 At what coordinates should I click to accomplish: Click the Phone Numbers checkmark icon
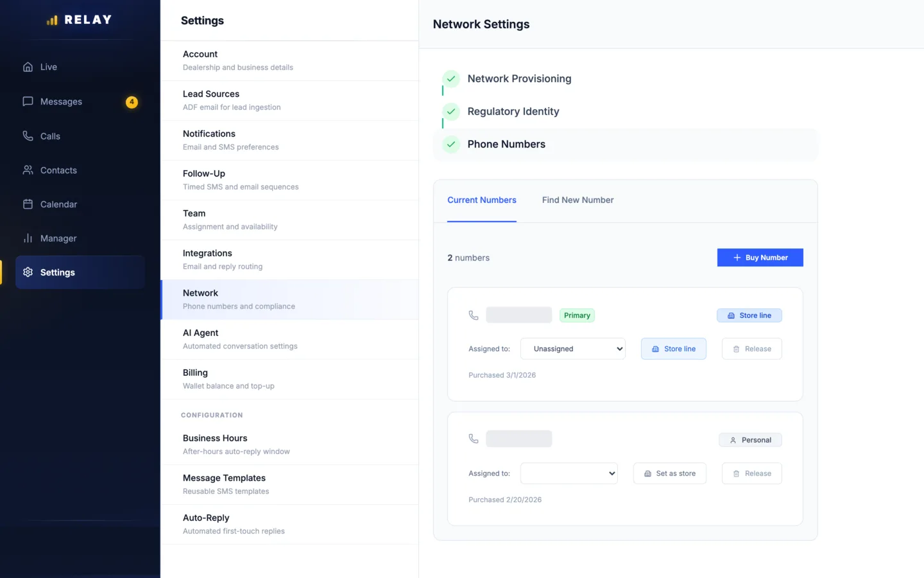coord(451,144)
